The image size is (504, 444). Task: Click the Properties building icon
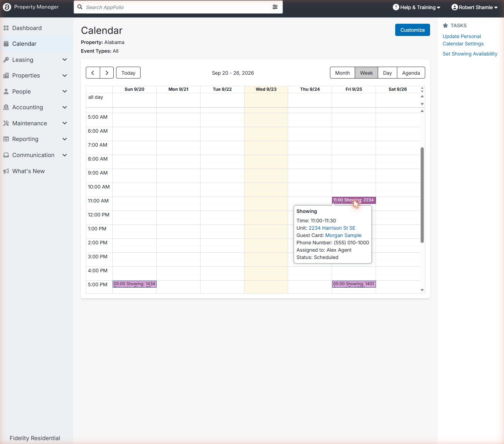(x=6, y=75)
